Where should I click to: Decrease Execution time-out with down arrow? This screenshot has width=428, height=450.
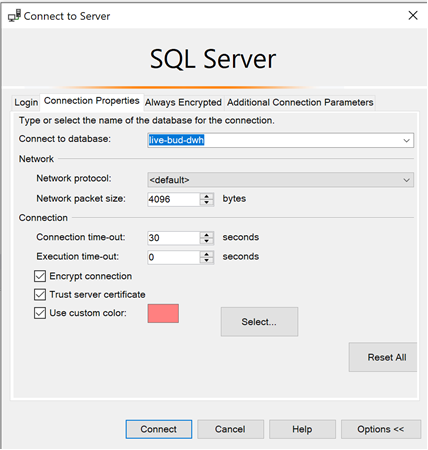pos(207,260)
